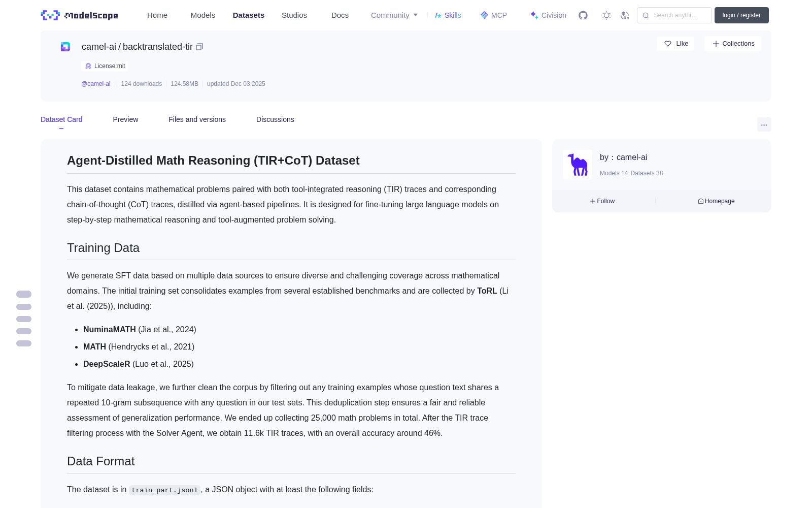
Task: Open the ModelScope logo homepage
Action: [x=79, y=15]
